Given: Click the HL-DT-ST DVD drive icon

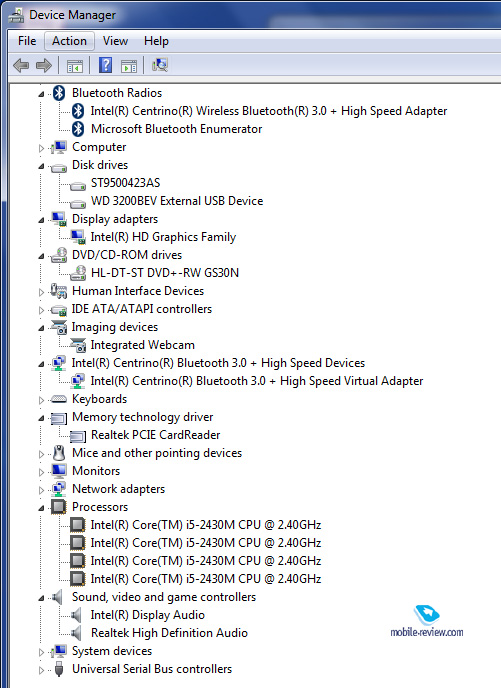Looking at the screenshot, I should click(x=78, y=273).
